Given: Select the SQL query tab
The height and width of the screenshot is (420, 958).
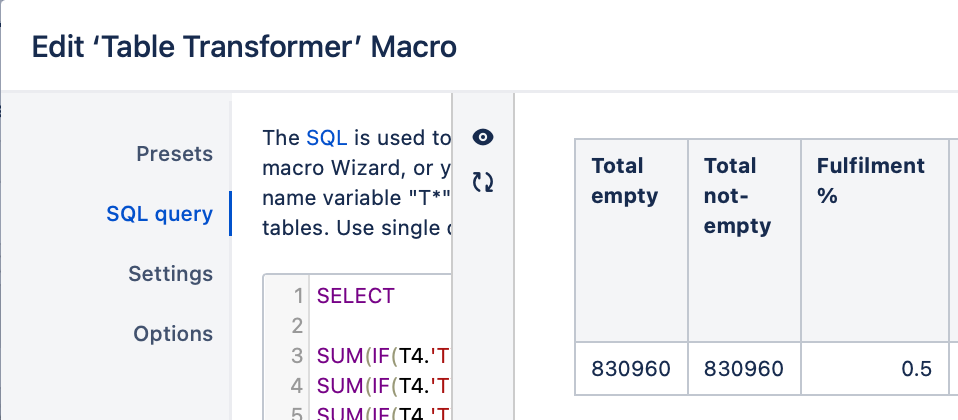Looking at the screenshot, I should 159,214.
